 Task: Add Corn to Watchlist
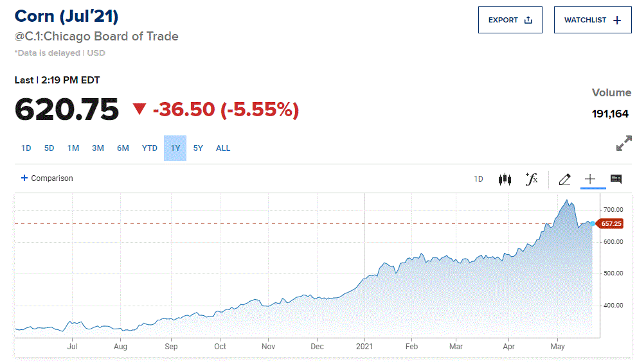pos(593,20)
